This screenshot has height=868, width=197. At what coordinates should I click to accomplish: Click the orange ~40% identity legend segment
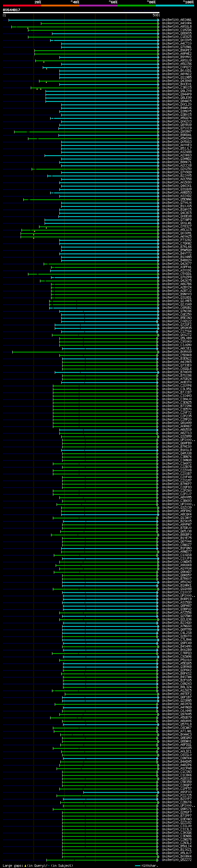click(x=60, y=6)
